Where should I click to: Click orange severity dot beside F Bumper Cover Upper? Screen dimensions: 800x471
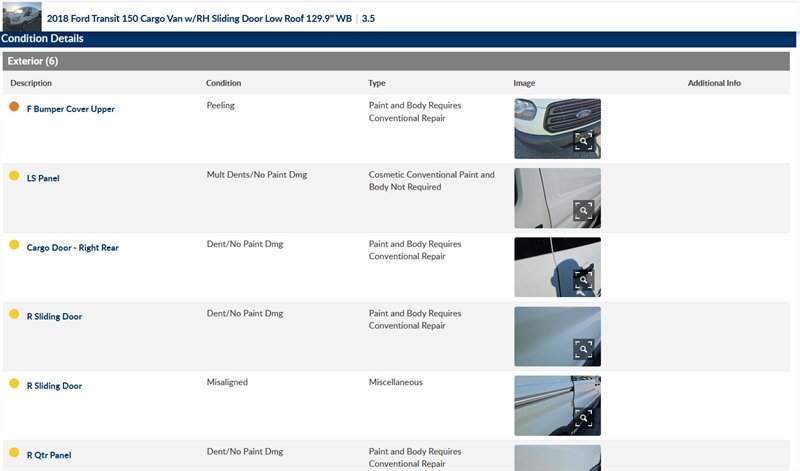coord(14,107)
